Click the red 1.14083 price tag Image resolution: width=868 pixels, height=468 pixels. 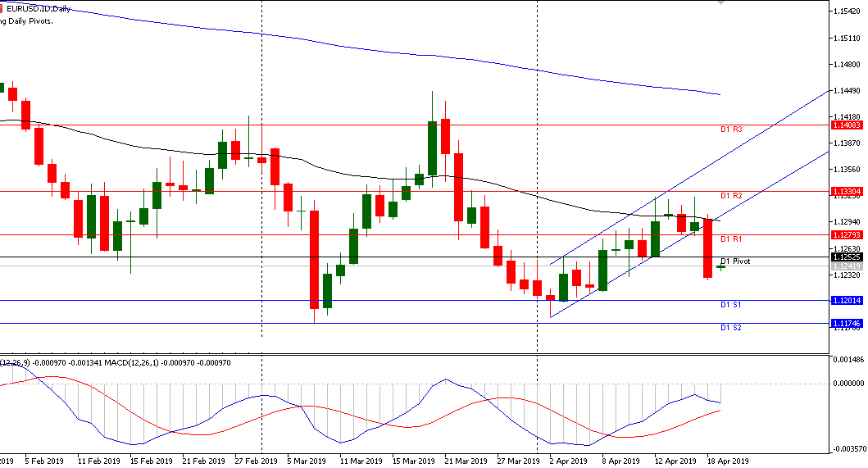tap(847, 125)
